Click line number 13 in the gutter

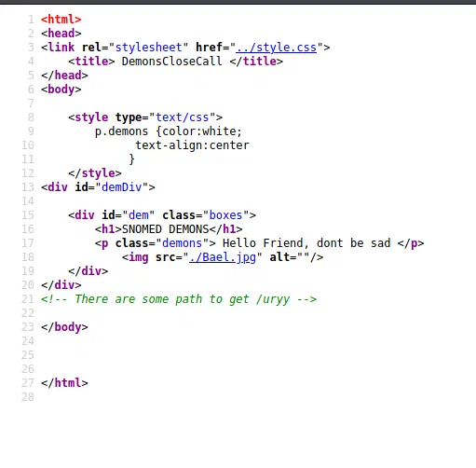[28, 187]
